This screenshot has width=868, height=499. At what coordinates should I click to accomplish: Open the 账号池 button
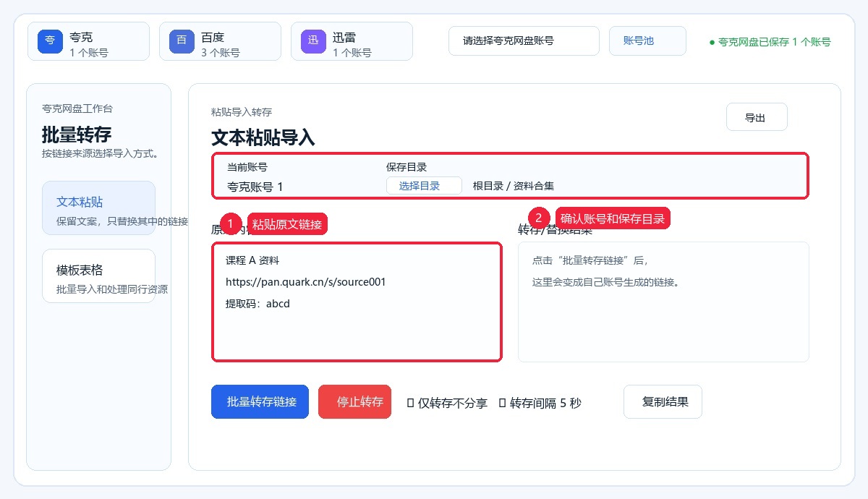[x=647, y=41]
